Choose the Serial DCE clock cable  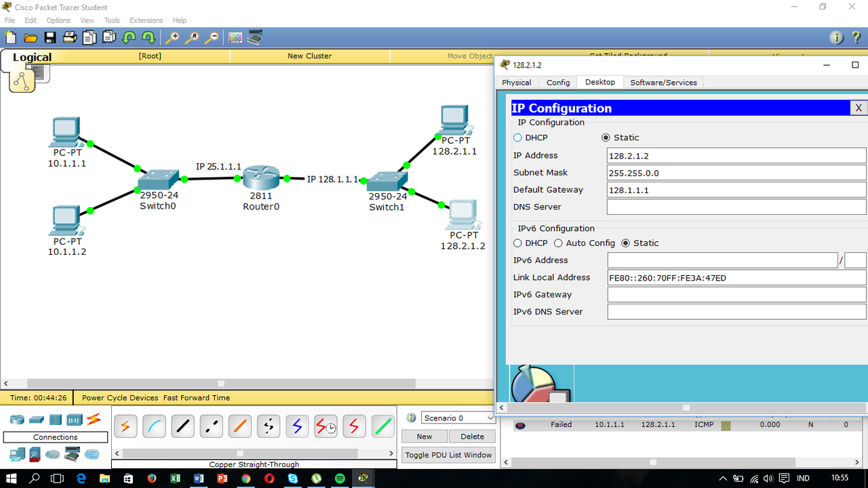click(x=325, y=426)
